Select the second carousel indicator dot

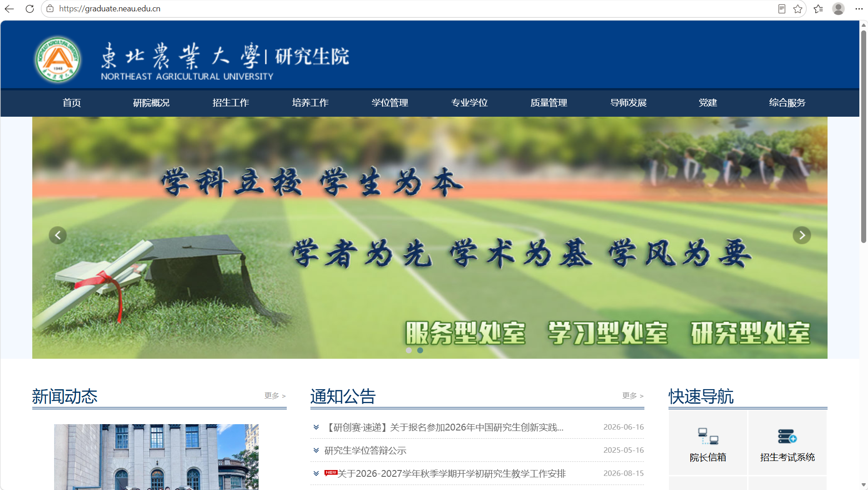coord(420,350)
